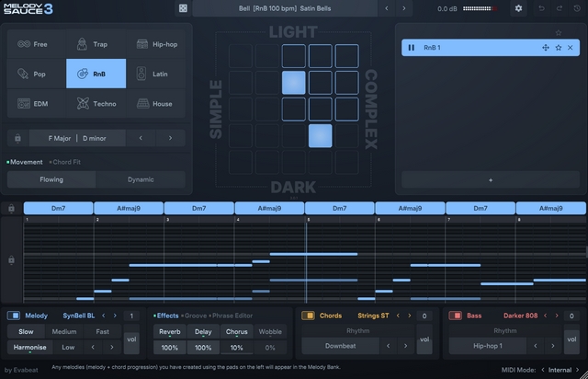Enable the Reverb effect
The image size is (588, 379).
[x=169, y=332]
